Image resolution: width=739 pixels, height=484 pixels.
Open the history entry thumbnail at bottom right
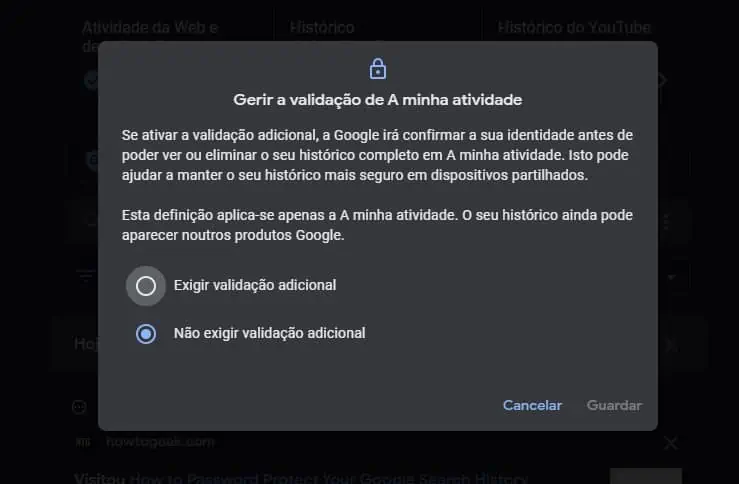646,476
